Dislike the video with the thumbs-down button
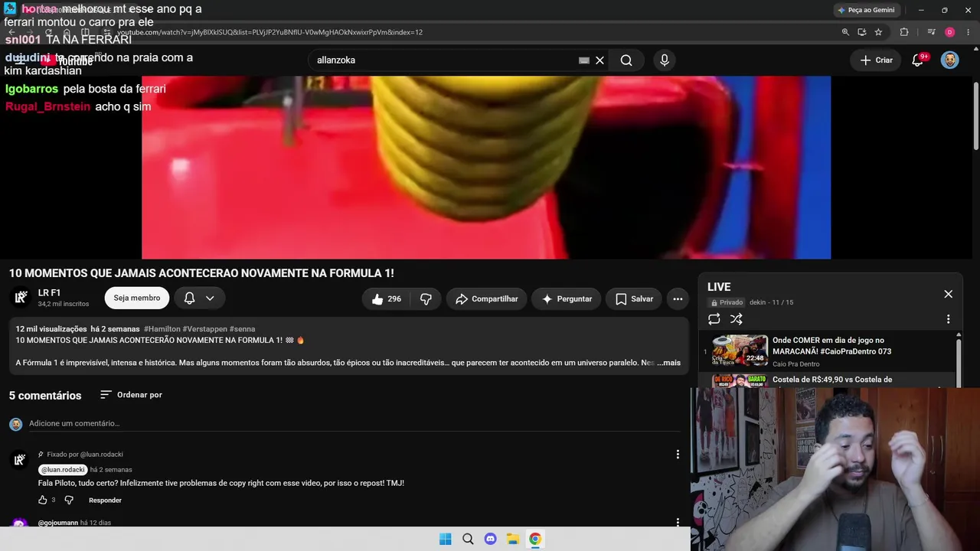This screenshot has width=980, height=551. pyautogui.click(x=426, y=299)
